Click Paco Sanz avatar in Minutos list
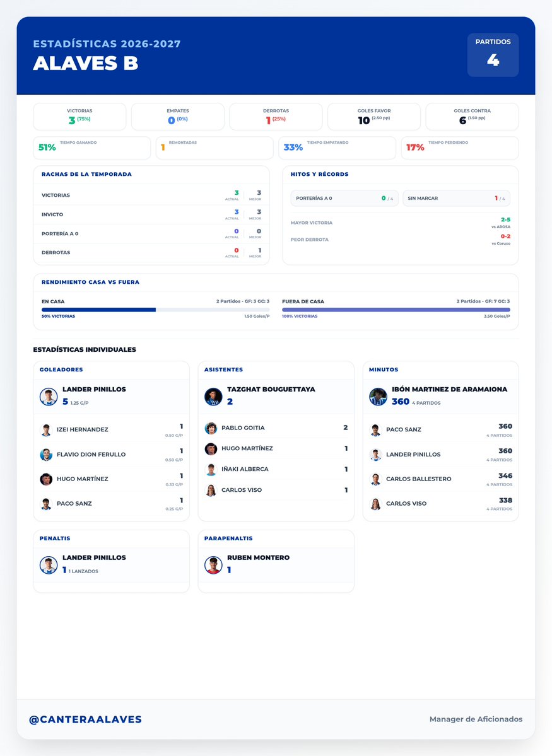 pos(375,429)
